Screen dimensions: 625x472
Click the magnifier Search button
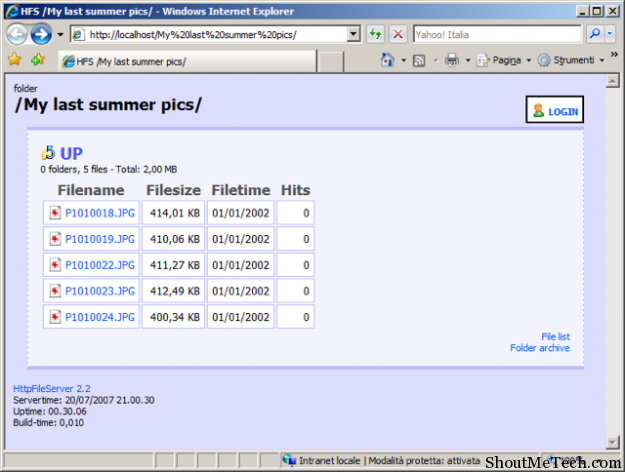click(x=595, y=34)
